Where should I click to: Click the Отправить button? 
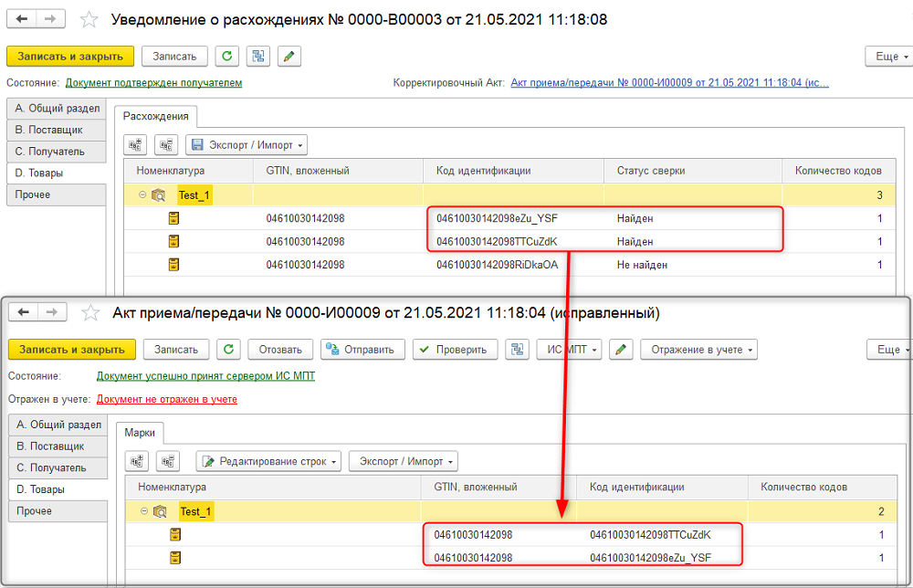pos(362,350)
